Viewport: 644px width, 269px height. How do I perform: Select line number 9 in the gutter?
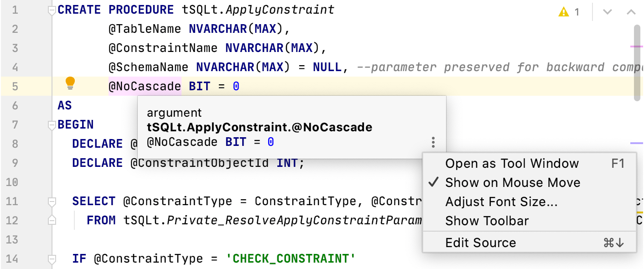point(14,162)
